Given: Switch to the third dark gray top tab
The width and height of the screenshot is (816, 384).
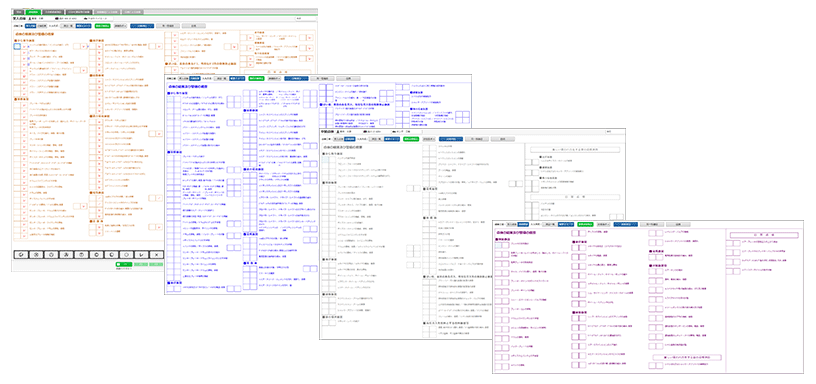Looking at the screenshot, I should pyautogui.click(x=79, y=12).
